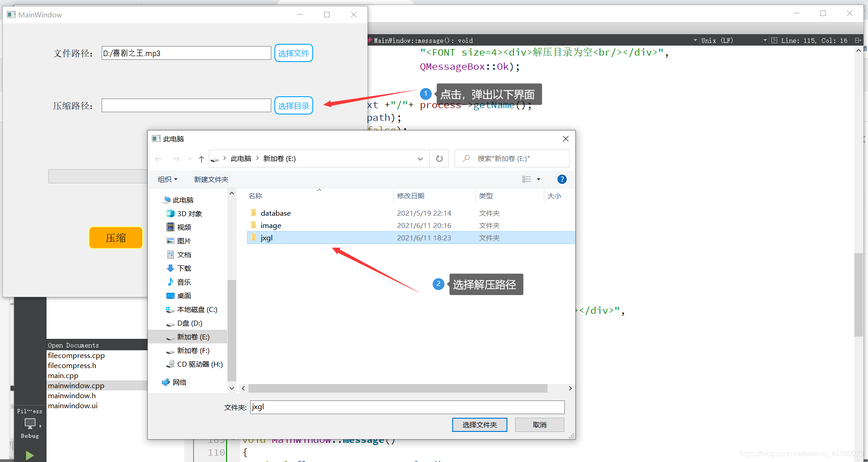Open filecompress.cpp in Open Documents
868x462 pixels.
tap(76, 355)
